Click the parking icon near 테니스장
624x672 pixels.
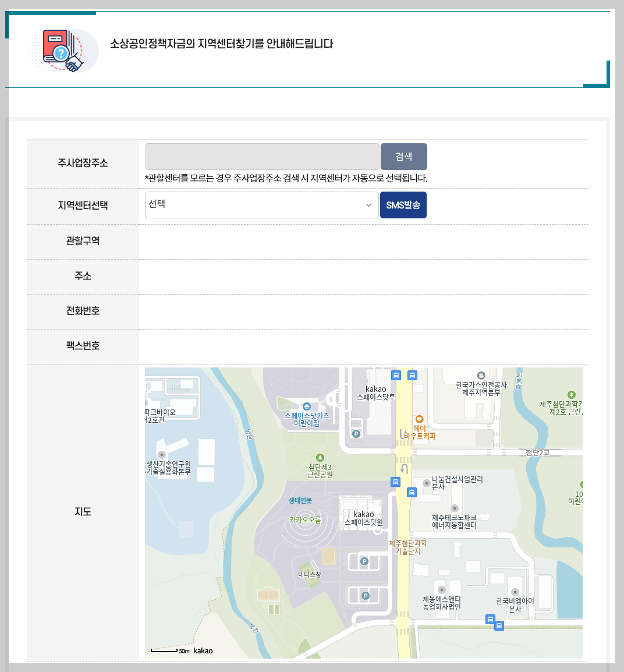point(365,560)
